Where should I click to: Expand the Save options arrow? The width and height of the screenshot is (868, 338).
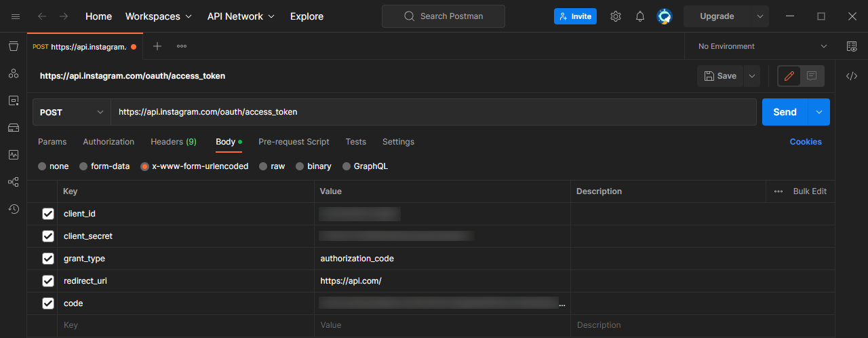tap(751, 76)
